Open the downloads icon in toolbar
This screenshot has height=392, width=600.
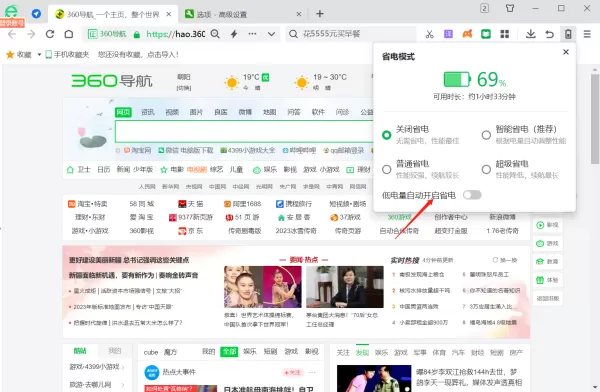[531, 34]
